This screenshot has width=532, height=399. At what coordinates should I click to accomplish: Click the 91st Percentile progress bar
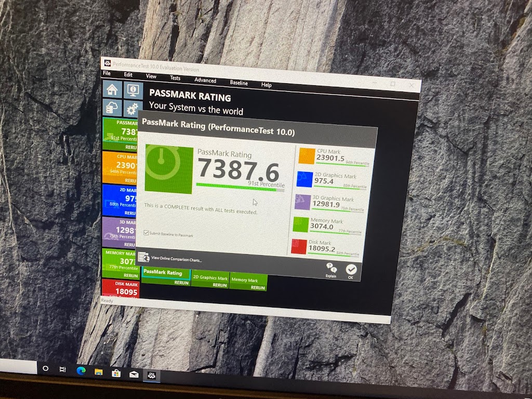(240, 188)
